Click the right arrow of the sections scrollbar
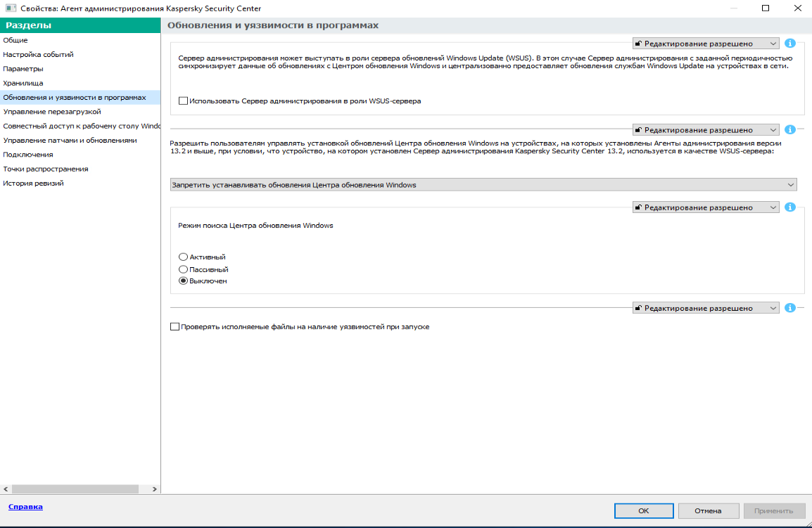The image size is (812, 528). coord(154,489)
